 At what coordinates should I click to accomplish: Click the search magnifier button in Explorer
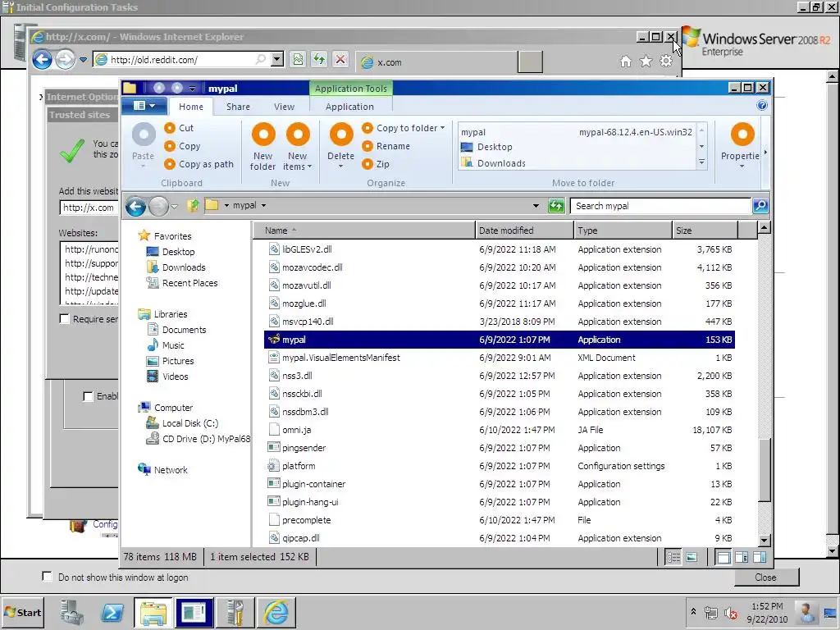pyautogui.click(x=760, y=206)
